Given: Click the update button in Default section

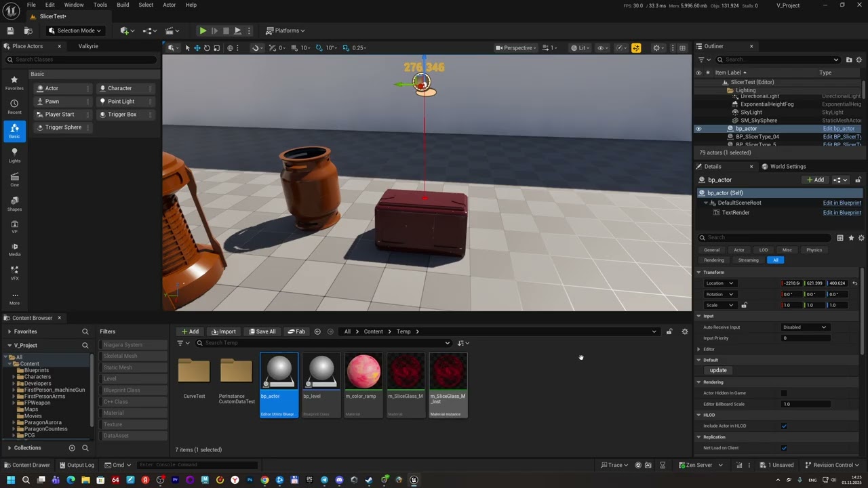Looking at the screenshot, I should coord(718,371).
